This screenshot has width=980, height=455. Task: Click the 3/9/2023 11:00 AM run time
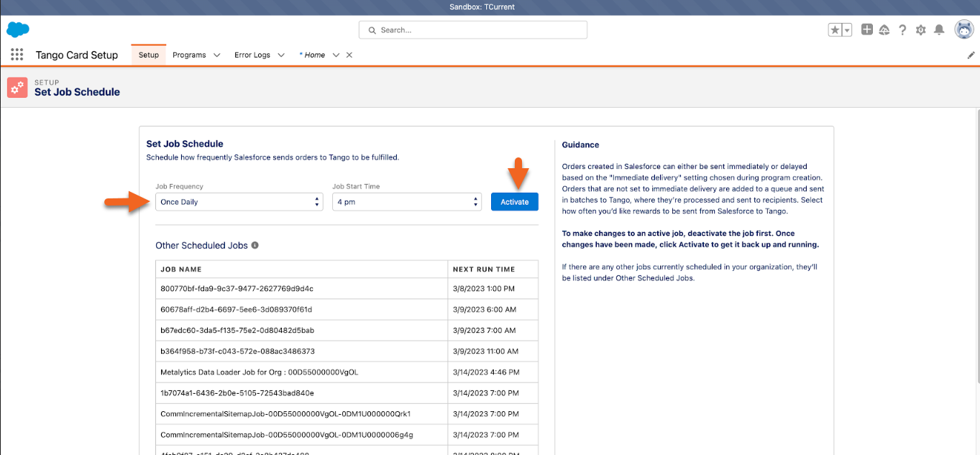coord(485,351)
